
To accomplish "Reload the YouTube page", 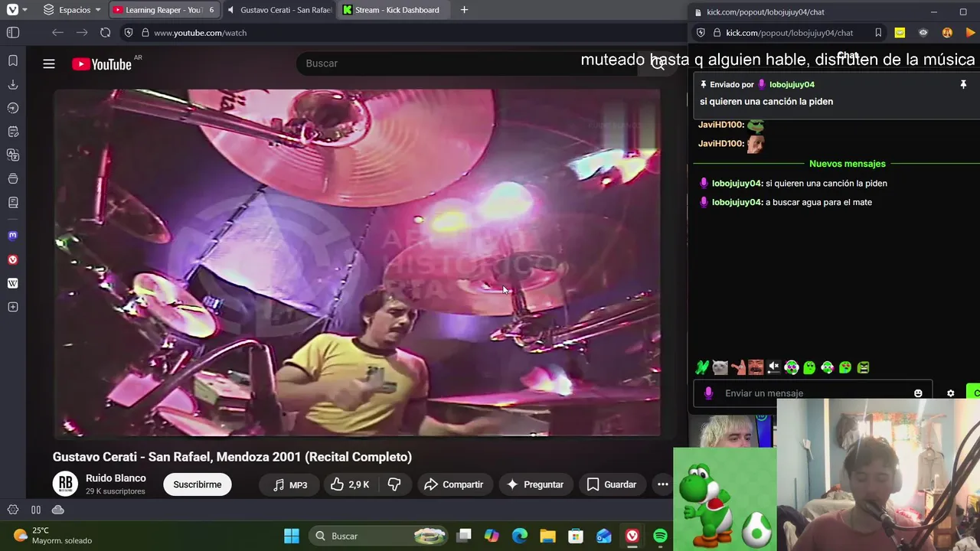I will coord(106,33).
